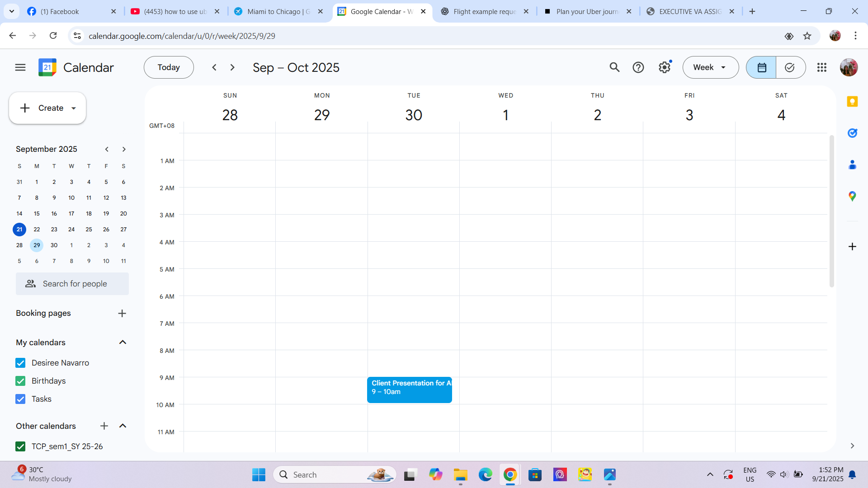Open the Google apps grid
Screen dimensions: 868x488
(x=821, y=67)
